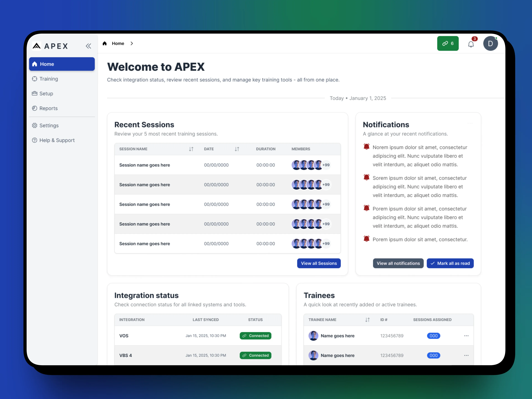This screenshot has width=532, height=399.
Task: Click the VBS 4 integration row name
Action: coord(126,356)
